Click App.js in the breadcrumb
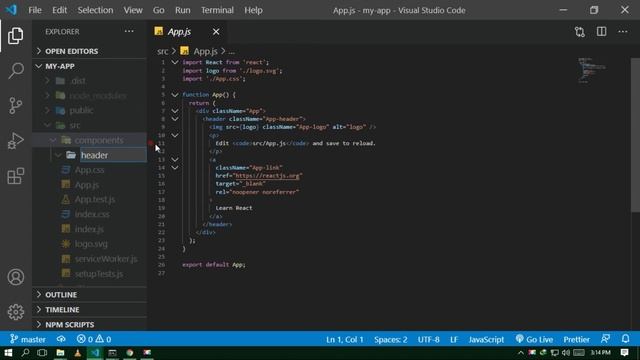640x360 pixels. [x=200, y=51]
